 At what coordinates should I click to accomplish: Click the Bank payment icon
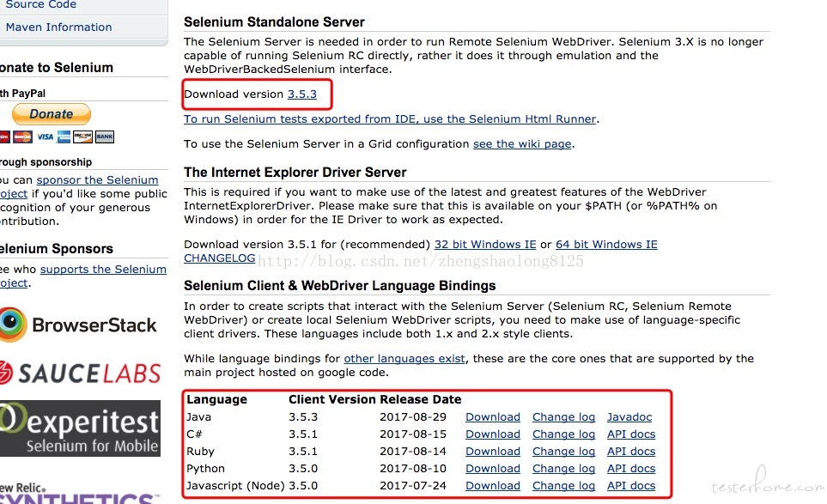point(105,137)
